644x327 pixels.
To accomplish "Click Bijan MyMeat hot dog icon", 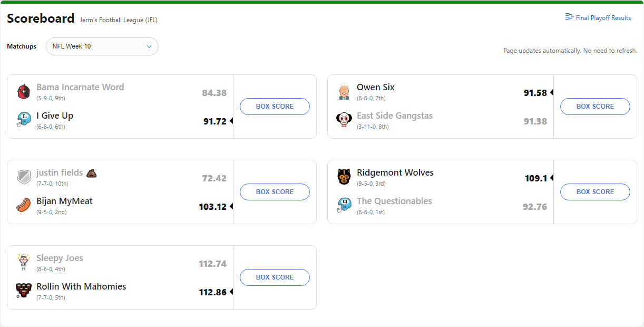I will coord(24,205).
